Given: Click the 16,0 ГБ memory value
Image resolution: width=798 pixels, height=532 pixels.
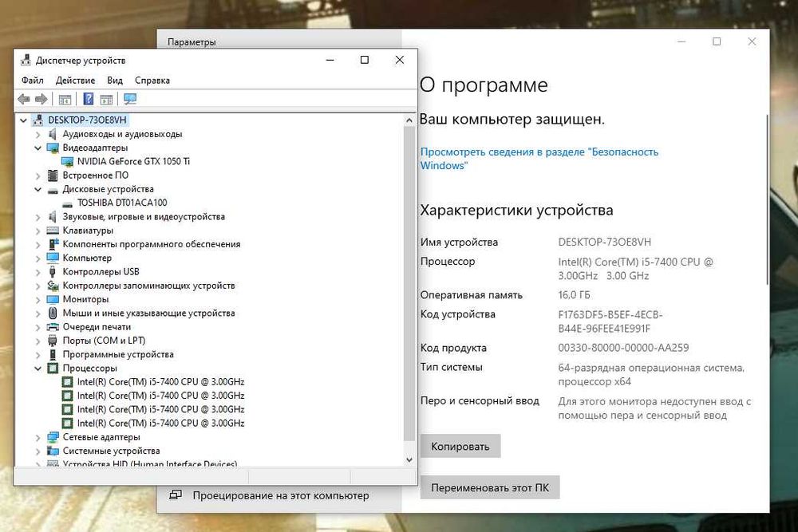Looking at the screenshot, I should [574, 295].
